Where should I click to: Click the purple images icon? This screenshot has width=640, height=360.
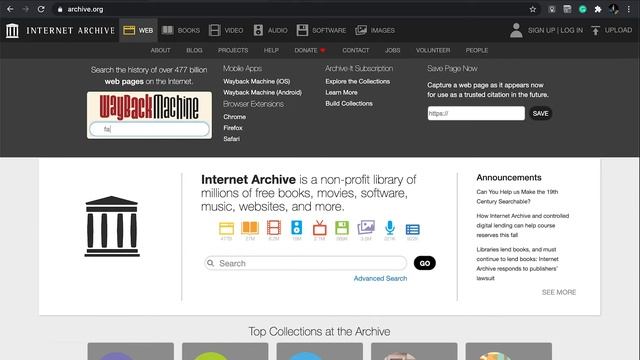click(366, 227)
